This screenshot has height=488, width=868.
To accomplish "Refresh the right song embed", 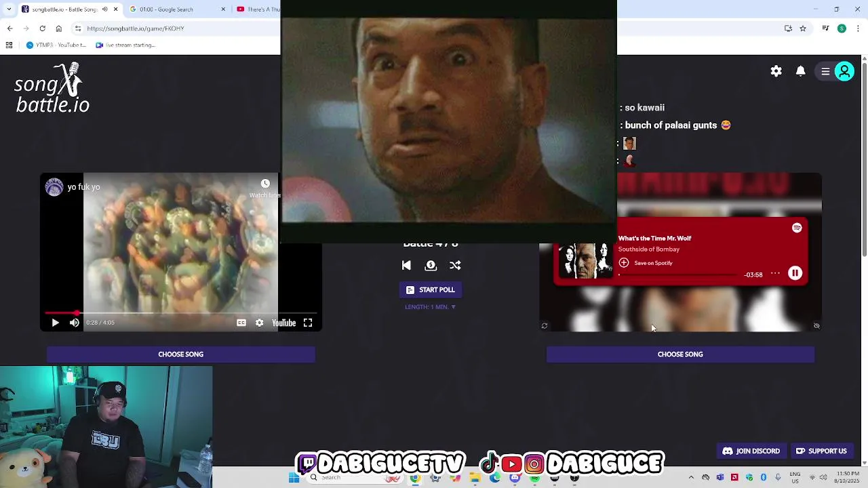I will 544,326.
